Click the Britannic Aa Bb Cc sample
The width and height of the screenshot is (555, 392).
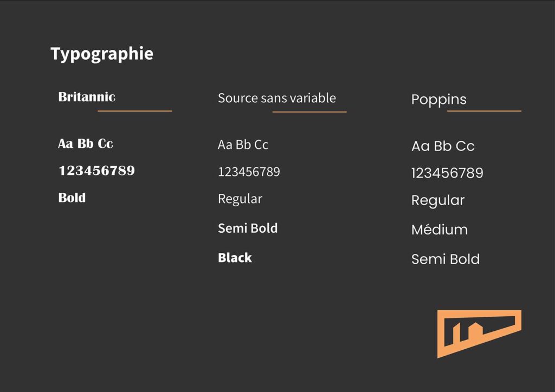click(x=86, y=143)
